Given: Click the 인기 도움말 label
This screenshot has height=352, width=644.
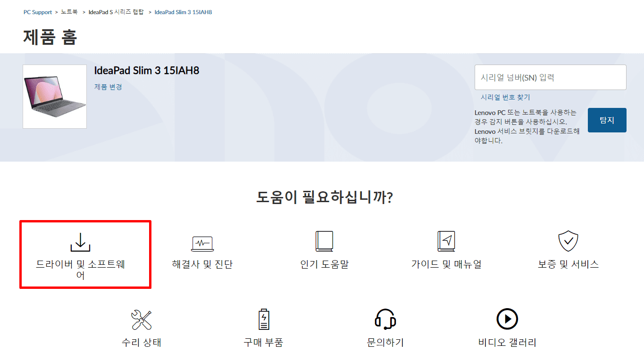Looking at the screenshot, I should pyautogui.click(x=324, y=264).
